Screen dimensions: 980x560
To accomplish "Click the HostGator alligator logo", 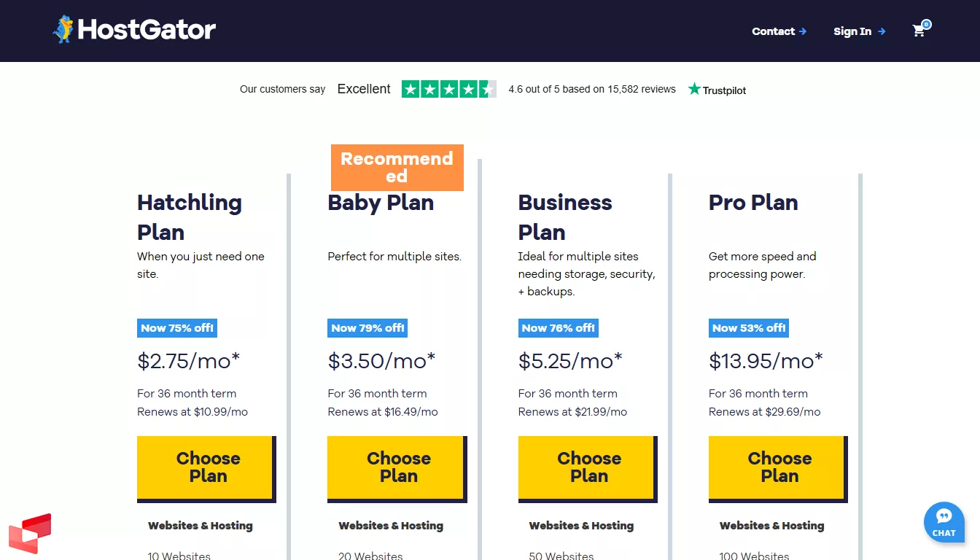I will [64, 29].
